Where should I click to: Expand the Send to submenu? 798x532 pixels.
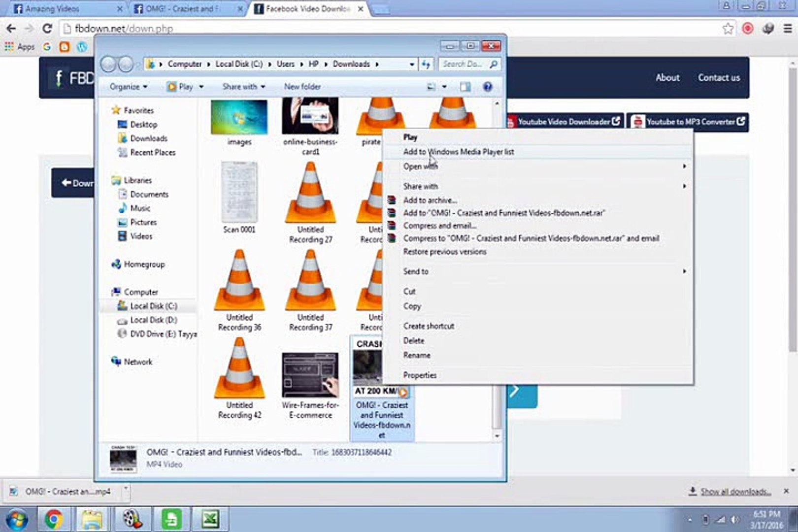(x=415, y=271)
